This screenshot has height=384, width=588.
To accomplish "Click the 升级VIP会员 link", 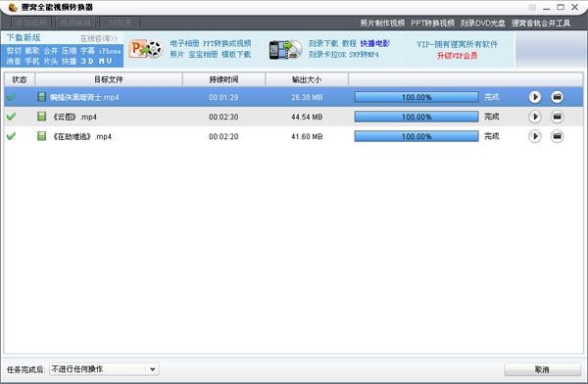I will click(x=457, y=56).
